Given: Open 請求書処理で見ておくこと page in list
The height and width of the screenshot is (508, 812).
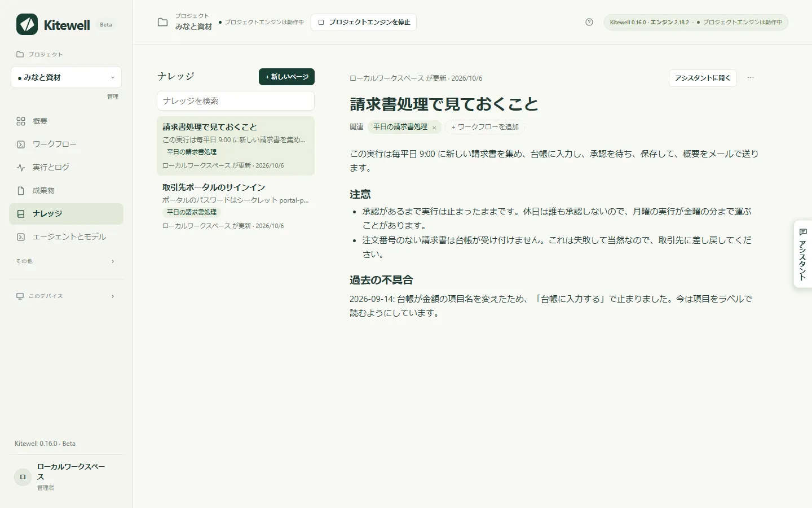Looking at the screenshot, I should pyautogui.click(x=236, y=146).
